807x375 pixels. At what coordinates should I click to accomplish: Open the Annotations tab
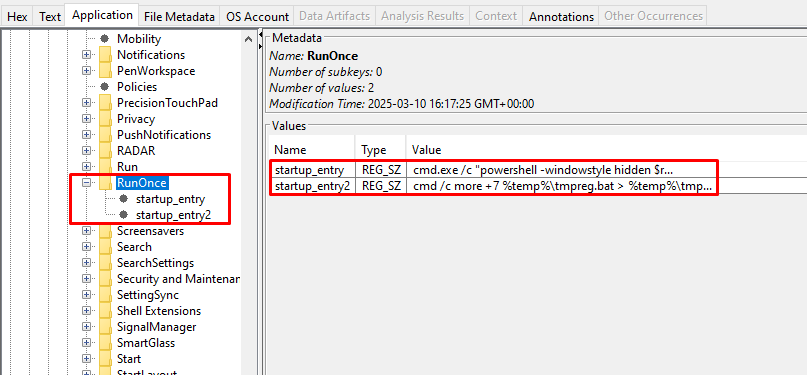(561, 16)
